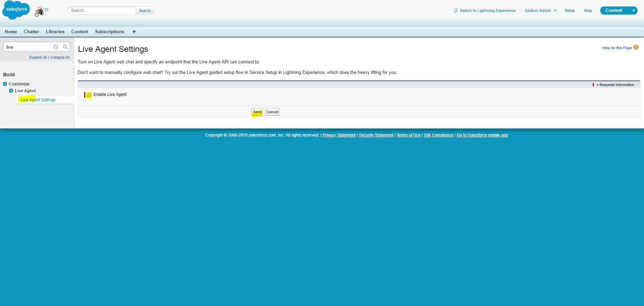
Task: Click the Live Agent label in sidebar
Action: pyautogui.click(x=25, y=91)
